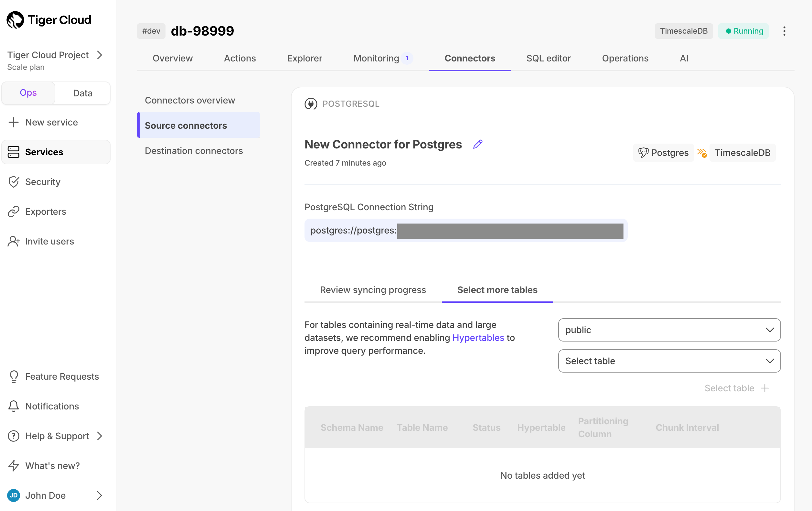The image size is (812, 511).
Task: Click the PostgreSQL plug icon
Action: click(x=311, y=104)
